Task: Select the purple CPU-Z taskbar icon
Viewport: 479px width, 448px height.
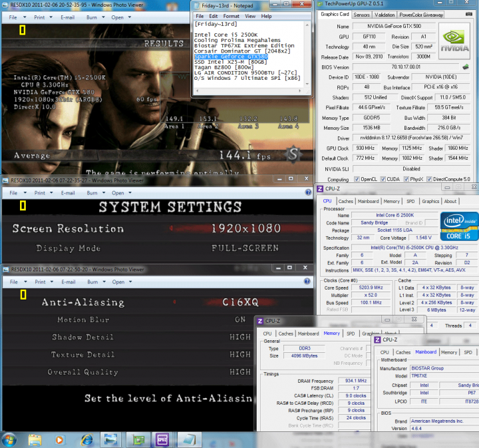Action: [162, 440]
